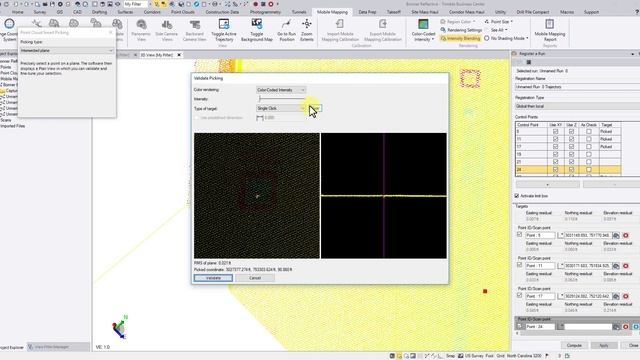The image size is (640, 360).
Task: Select the 3D View (My Filter) tab
Action: pos(157,55)
